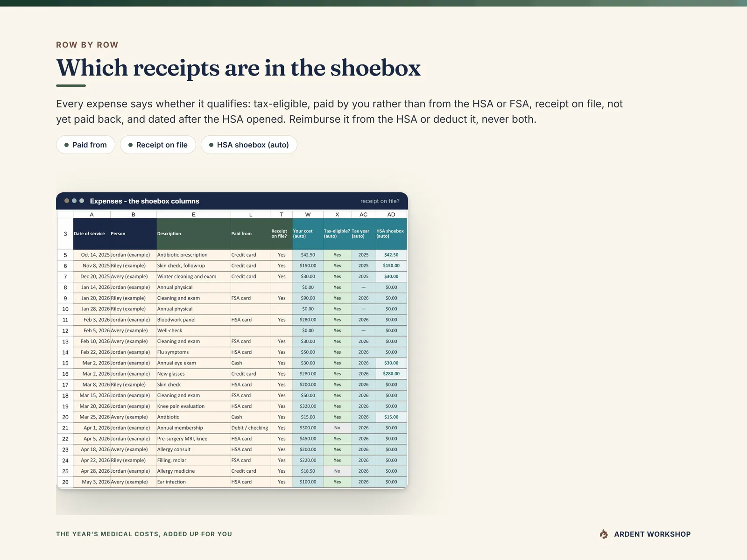The image size is (747, 560).
Task: Select the 'HSA shoebox (auto)' pill
Action: 249,145
